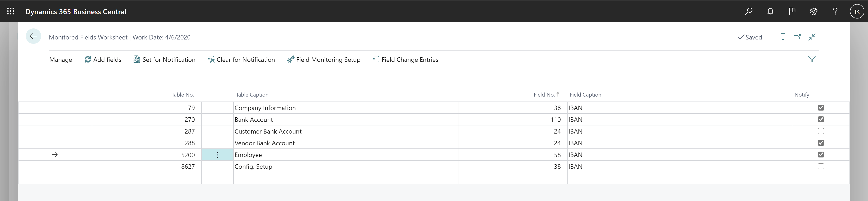The image size is (868, 201).
Task: Select the row arrow of the Employee line
Action: point(55,155)
